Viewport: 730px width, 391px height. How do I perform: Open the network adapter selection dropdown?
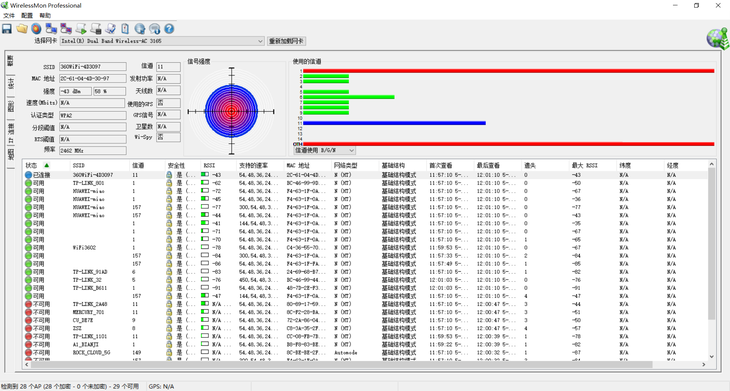(162, 41)
